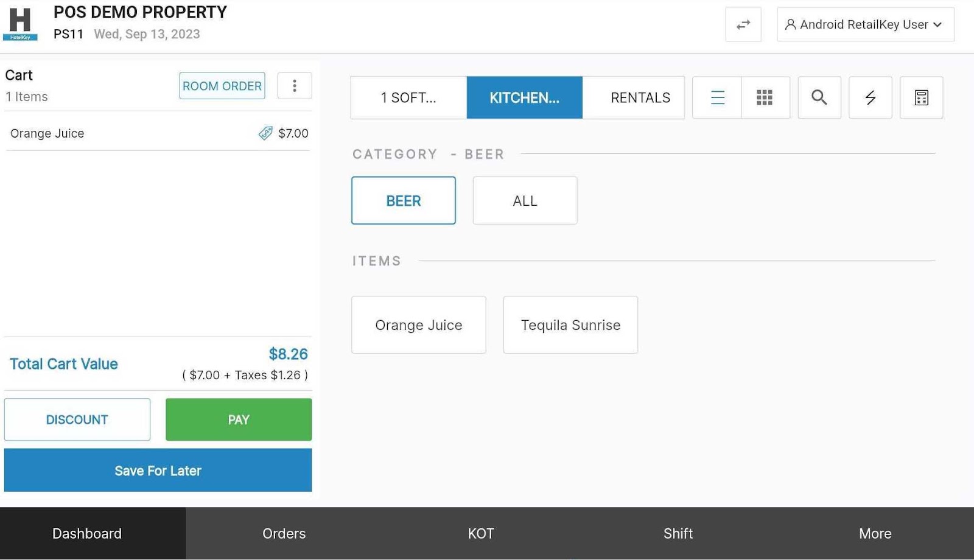
Task: Open the calculator icon button
Action: click(x=921, y=97)
